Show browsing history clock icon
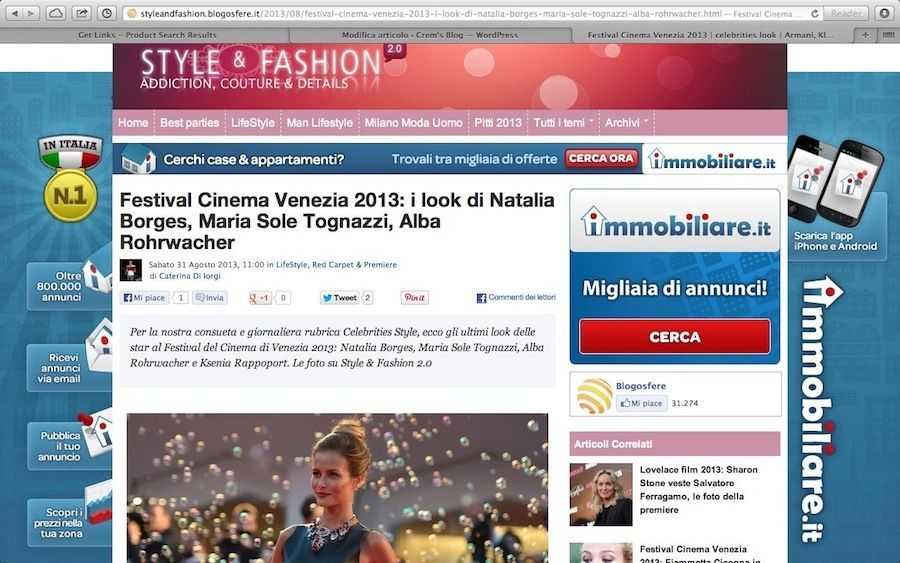 (x=107, y=13)
